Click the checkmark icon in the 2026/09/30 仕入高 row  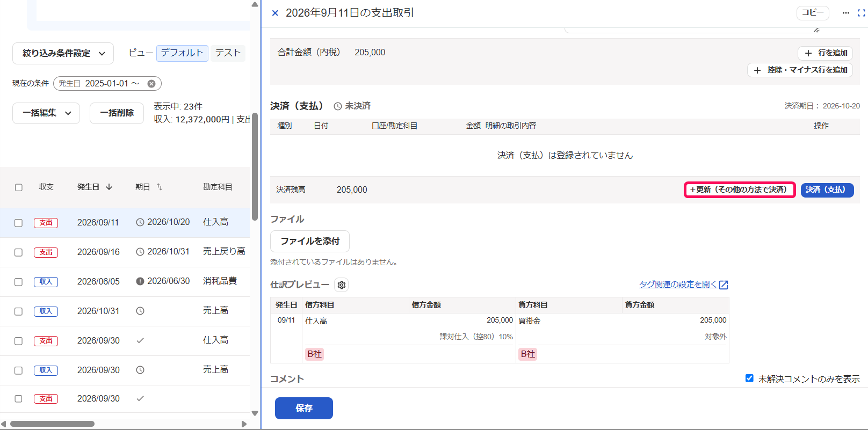(x=140, y=340)
